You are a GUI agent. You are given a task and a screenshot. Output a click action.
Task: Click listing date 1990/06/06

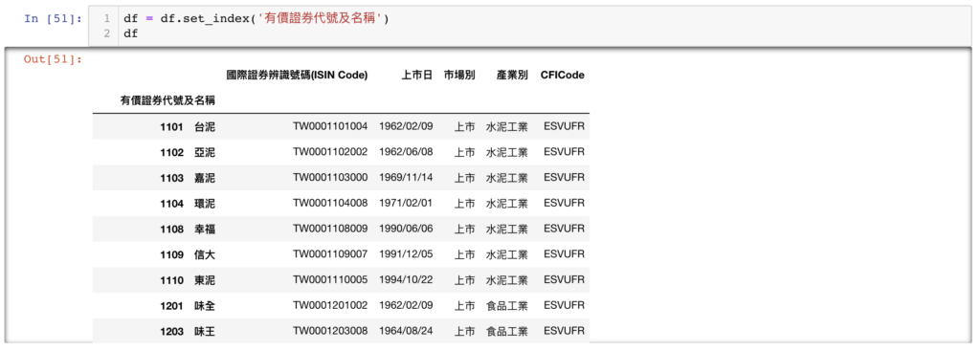click(406, 230)
